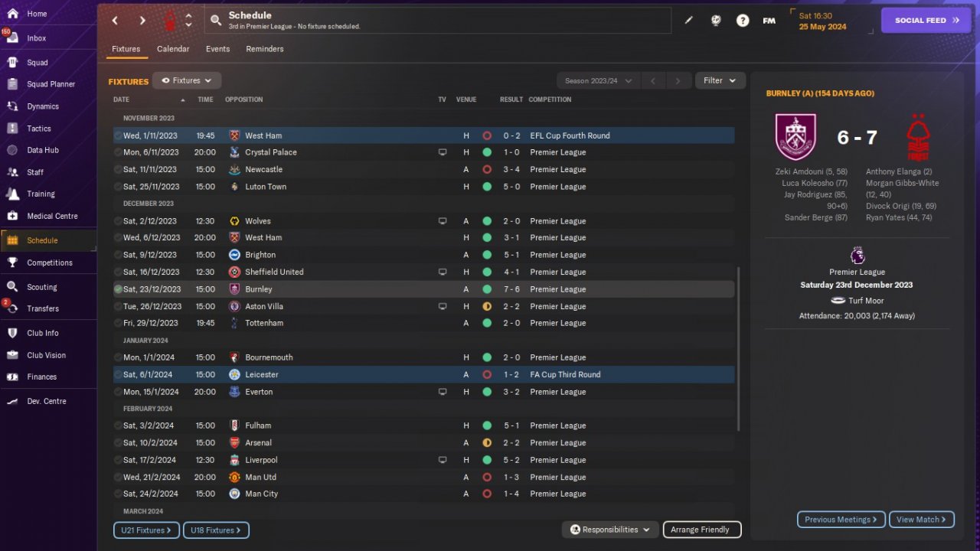Screen dimensions: 980x551
Task: Select the Luton Town row circle
Action: 118,187
